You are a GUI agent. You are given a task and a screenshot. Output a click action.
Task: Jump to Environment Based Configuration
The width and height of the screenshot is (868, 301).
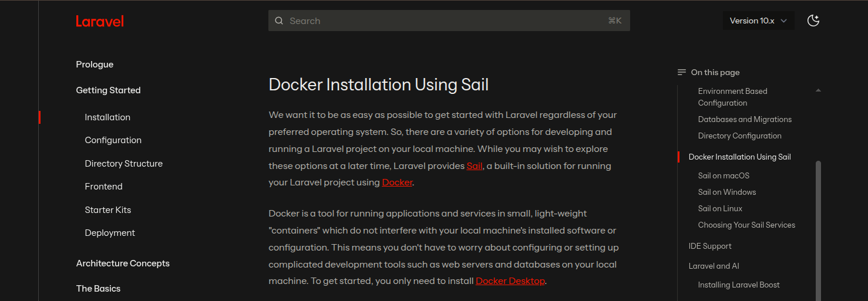click(732, 97)
